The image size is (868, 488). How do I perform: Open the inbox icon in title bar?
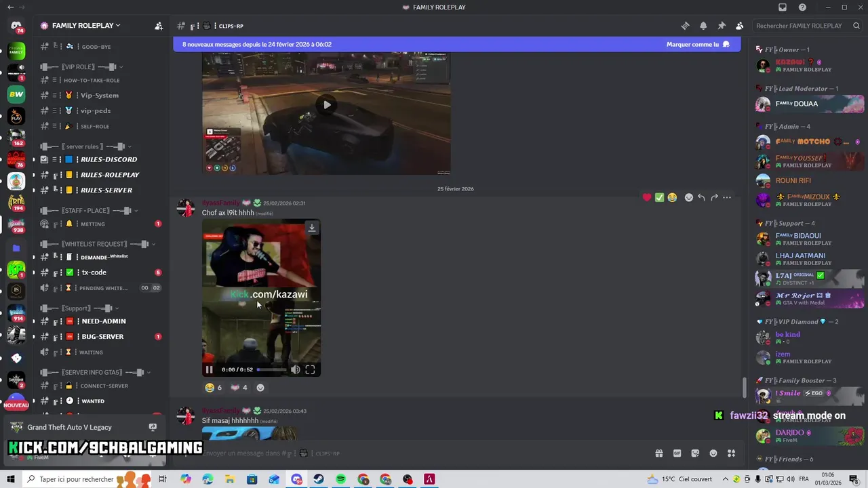coord(783,7)
